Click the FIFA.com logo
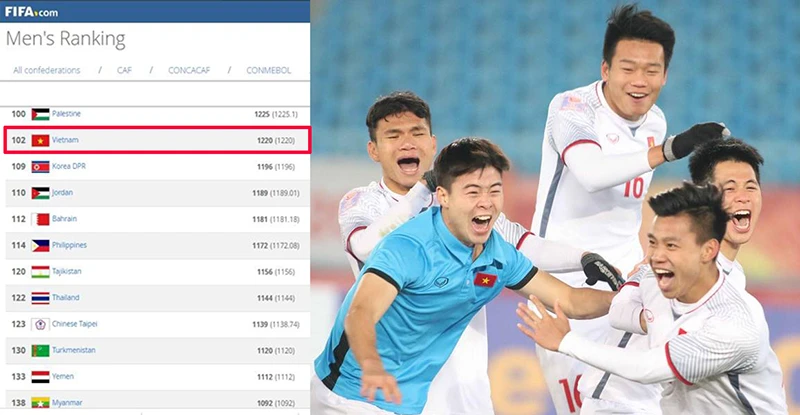800x415 pixels. (x=31, y=11)
